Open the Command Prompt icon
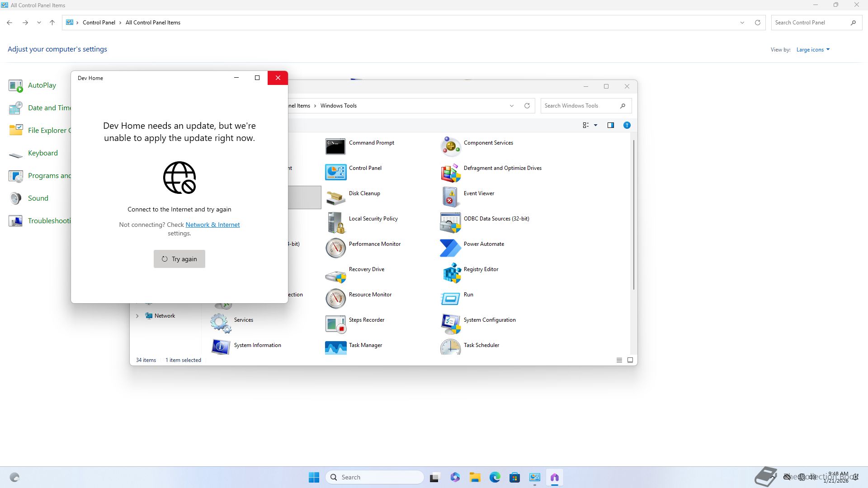This screenshot has height=488, width=868. coord(335,146)
